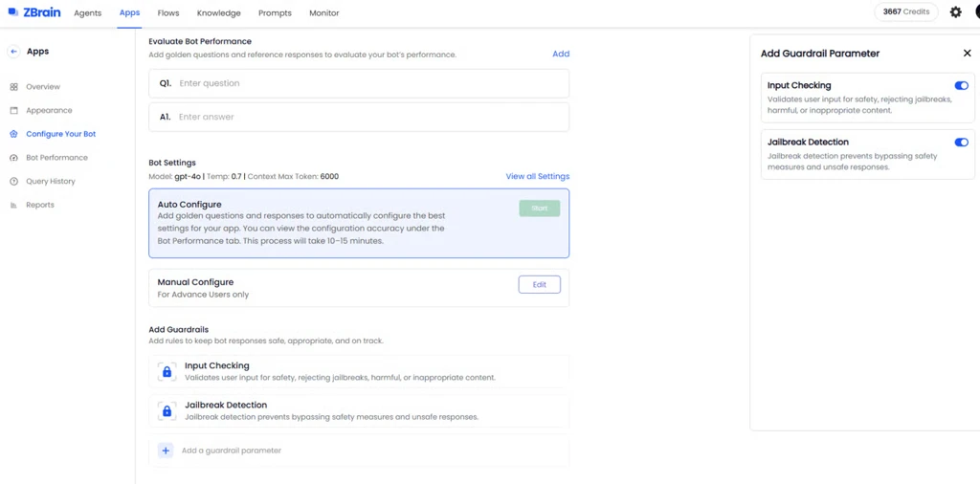Screen dimensions: 980x484
Task: Click the Reports chart icon
Action: (13, 205)
